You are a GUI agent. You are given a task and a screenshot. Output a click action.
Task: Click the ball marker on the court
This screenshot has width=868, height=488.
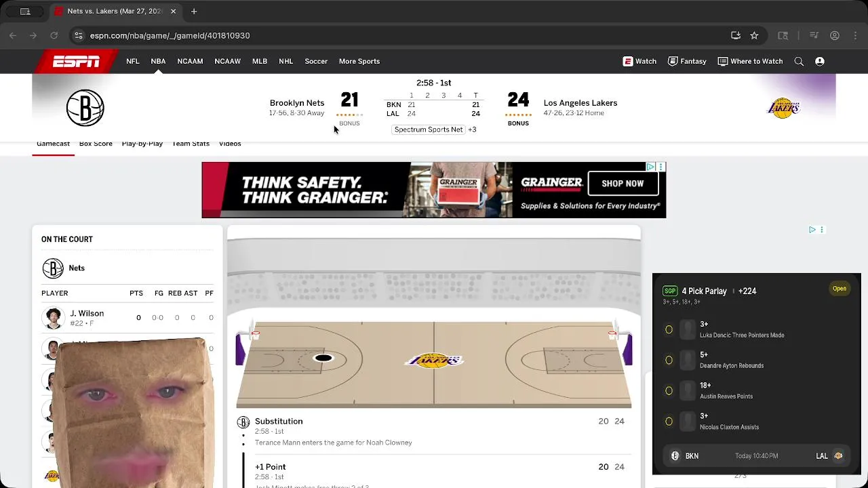click(x=323, y=358)
